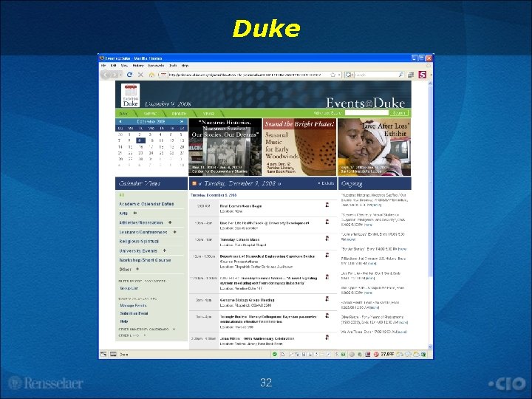This screenshot has height=399, width=532.
Task: Open the File menu
Action: pyautogui.click(x=103, y=66)
